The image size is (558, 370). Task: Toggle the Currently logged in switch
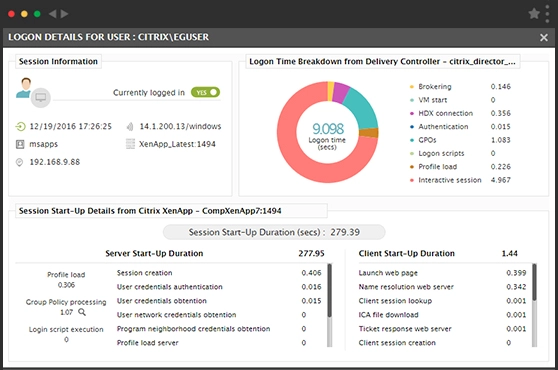point(205,92)
